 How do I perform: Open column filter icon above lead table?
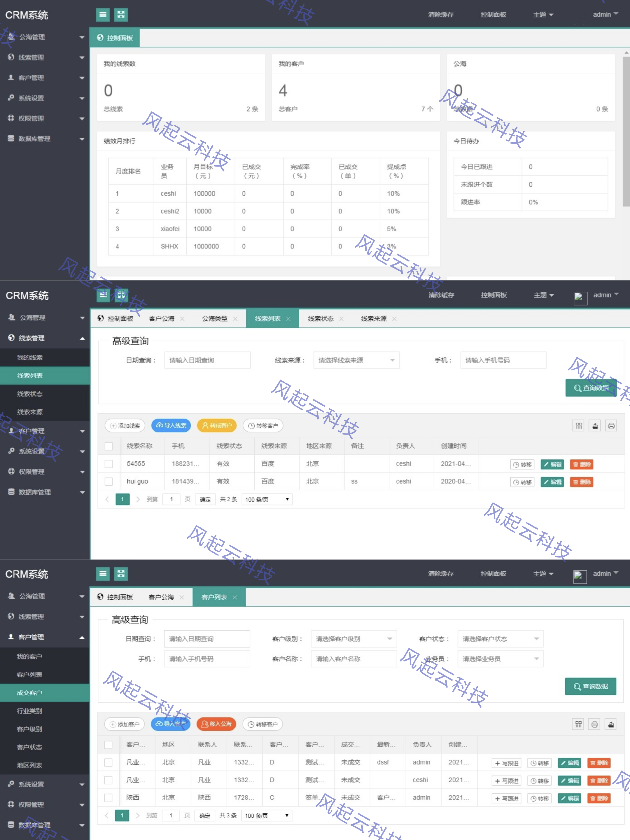579,426
